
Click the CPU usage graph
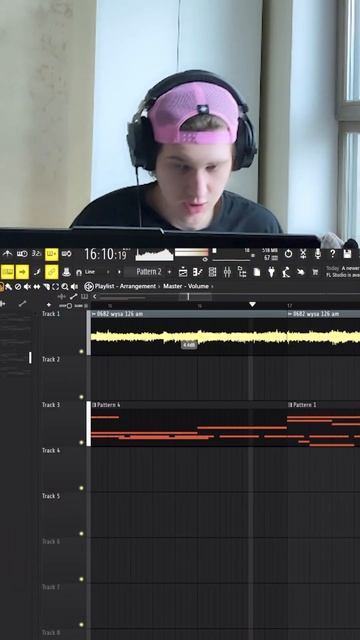click(x=154, y=254)
